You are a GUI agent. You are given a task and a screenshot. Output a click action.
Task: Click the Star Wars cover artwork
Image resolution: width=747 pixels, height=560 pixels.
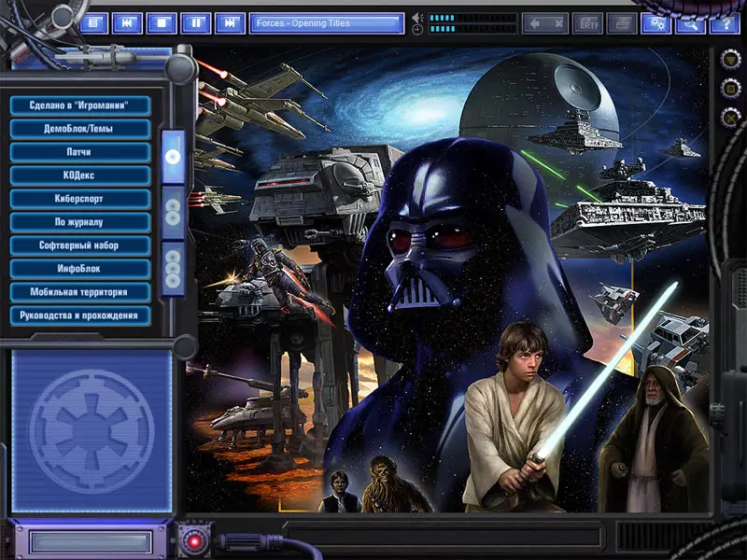coord(447,280)
